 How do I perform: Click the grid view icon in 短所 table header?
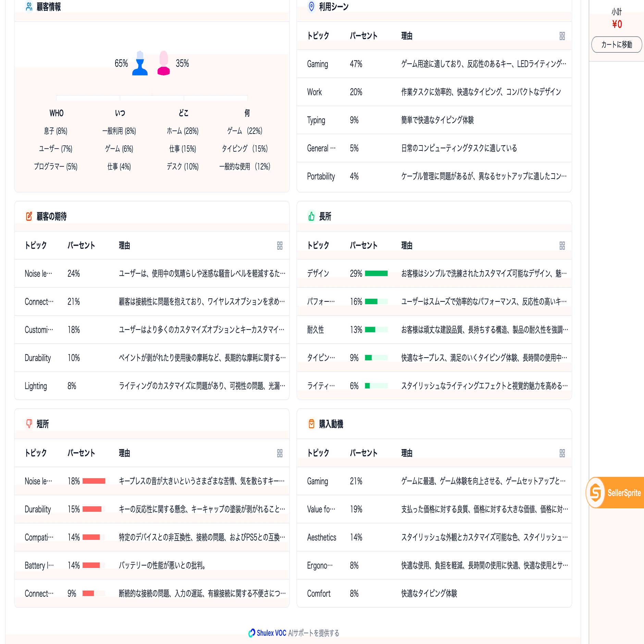point(280,453)
